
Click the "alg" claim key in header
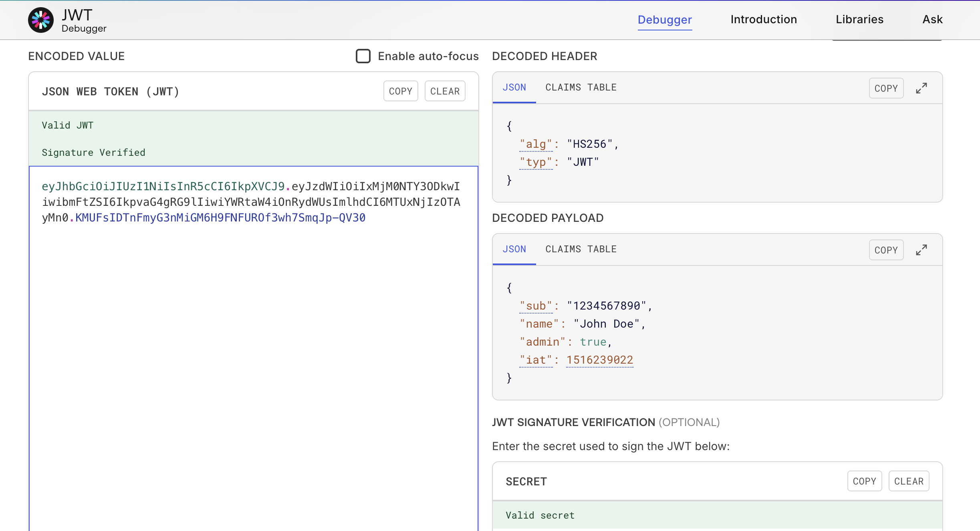click(536, 144)
